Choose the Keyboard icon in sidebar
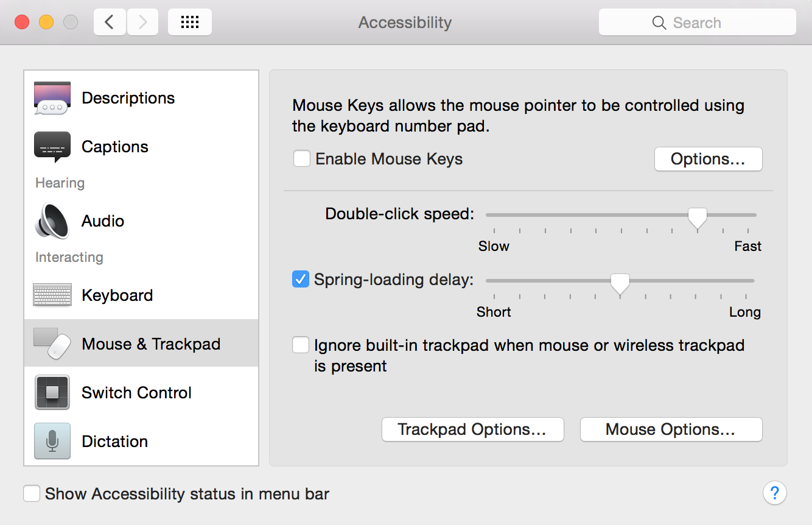The height and width of the screenshot is (525, 812). point(52,295)
